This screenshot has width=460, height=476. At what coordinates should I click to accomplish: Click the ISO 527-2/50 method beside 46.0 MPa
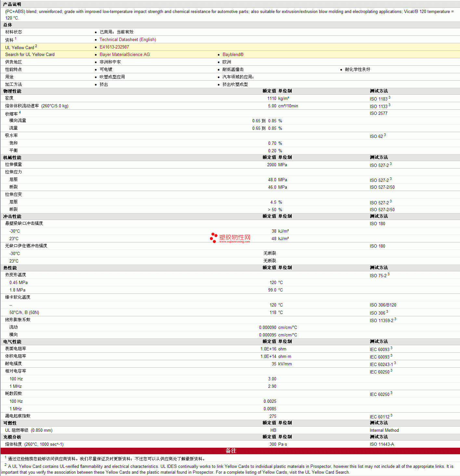tap(382, 187)
